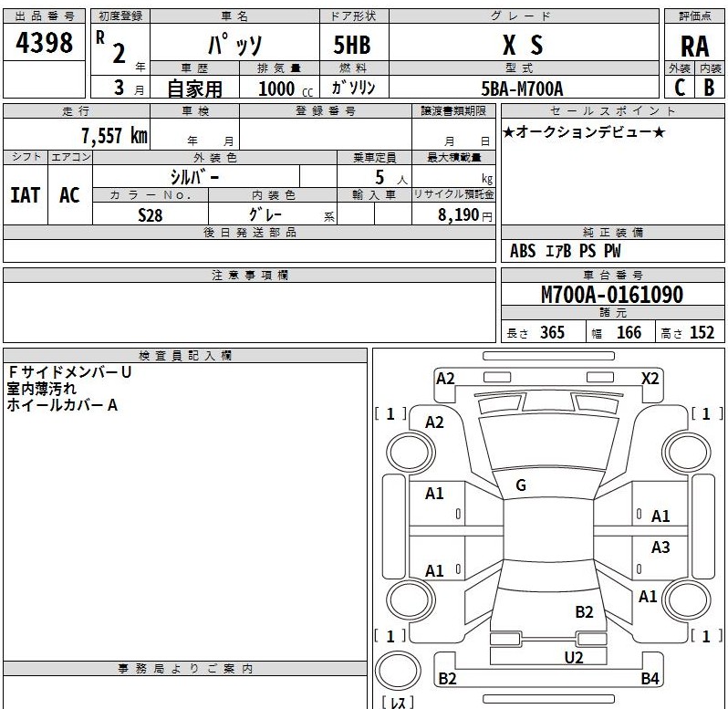Click the registration month value 3
This screenshot has width=728, height=709.
120,88
